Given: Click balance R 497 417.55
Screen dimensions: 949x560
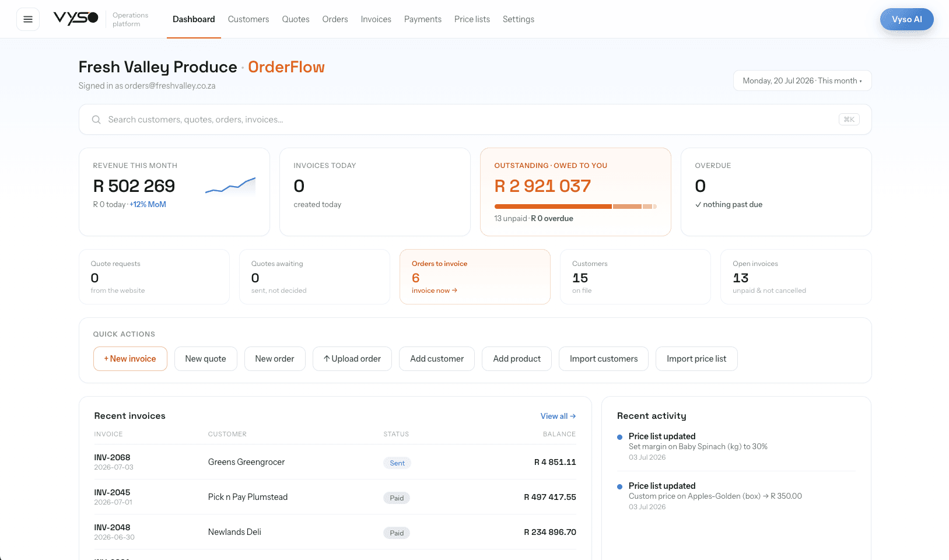Looking at the screenshot, I should 550,497.
